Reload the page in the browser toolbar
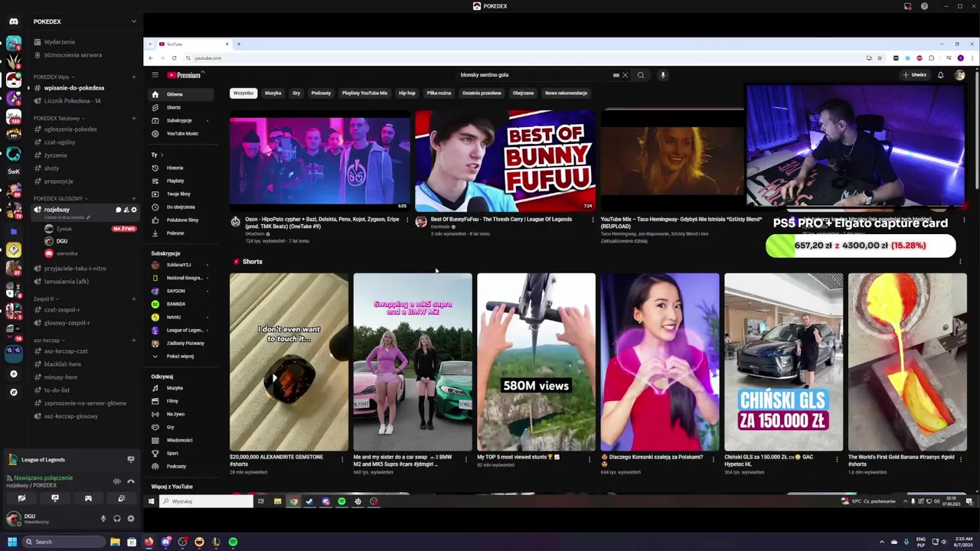The height and width of the screenshot is (551, 980). pyautogui.click(x=174, y=58)
